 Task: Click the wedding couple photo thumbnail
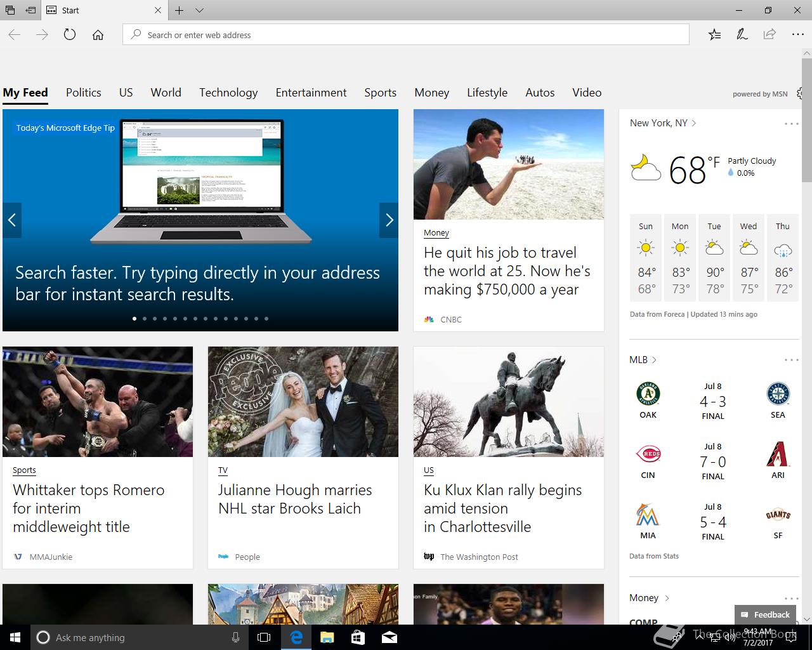click(x=303, y=402)
